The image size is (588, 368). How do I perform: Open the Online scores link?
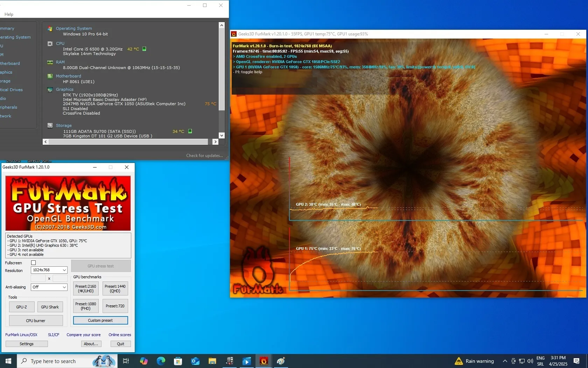pyautogui.click(x=120, y=335)
